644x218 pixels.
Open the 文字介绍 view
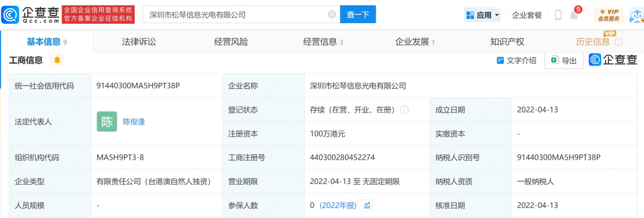tap(516, 61)
